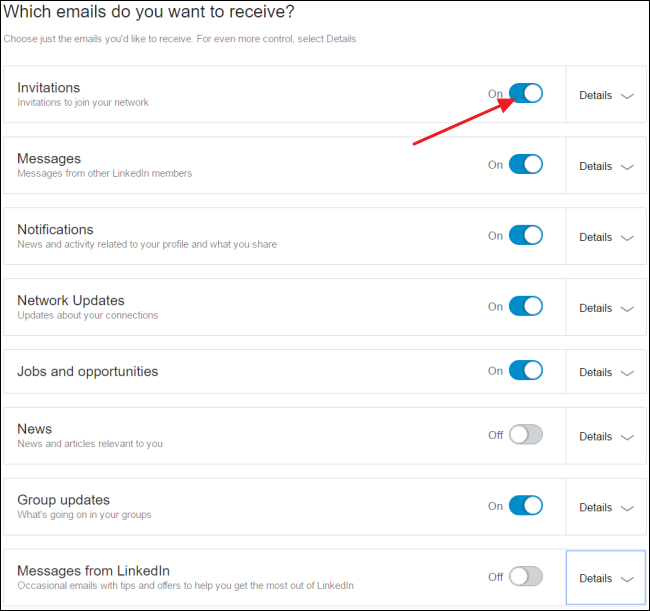The image size is (650, 611).
Task: Show Details for Network Updates
Action: pos(606,309)
